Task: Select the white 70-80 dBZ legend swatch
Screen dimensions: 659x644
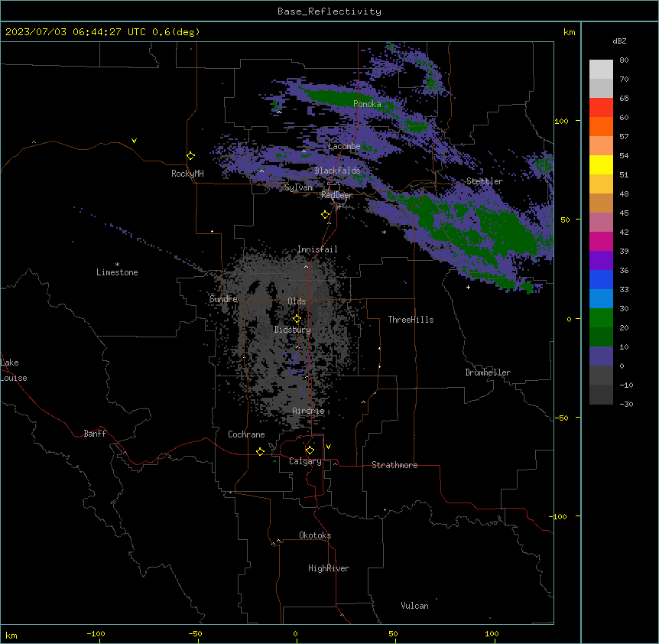Action: (601, 70)
